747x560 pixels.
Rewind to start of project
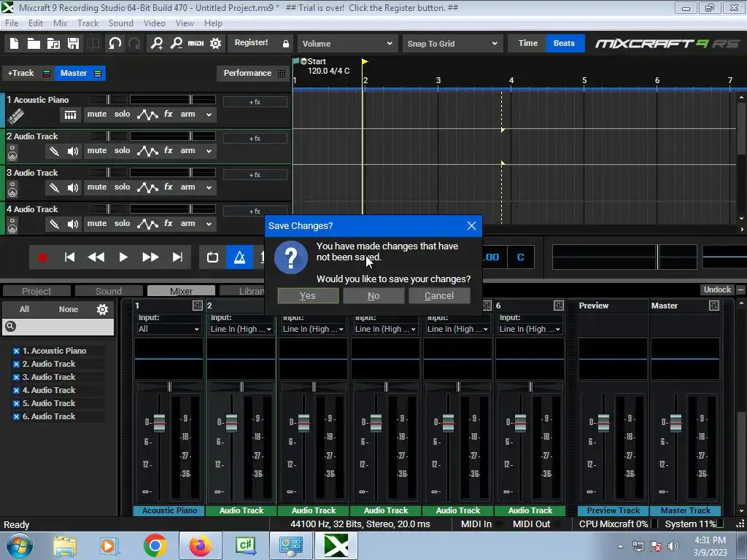(69, 257)
